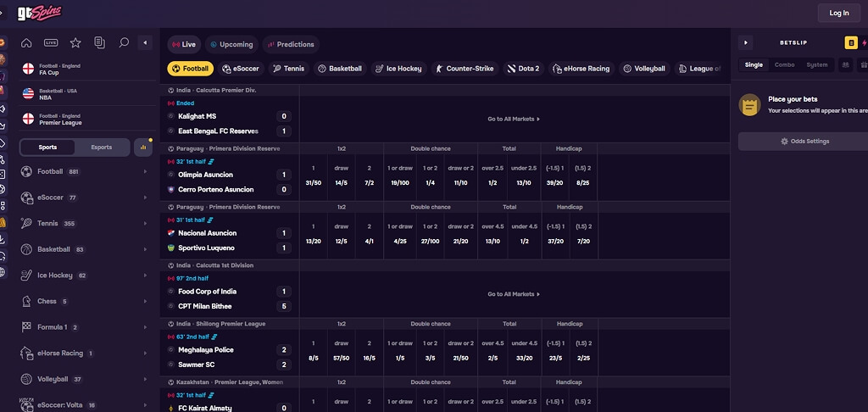This screenshot has width=868, height=412.
Task: Open the home icon in sidebar
Action: [x=26, y=42]
